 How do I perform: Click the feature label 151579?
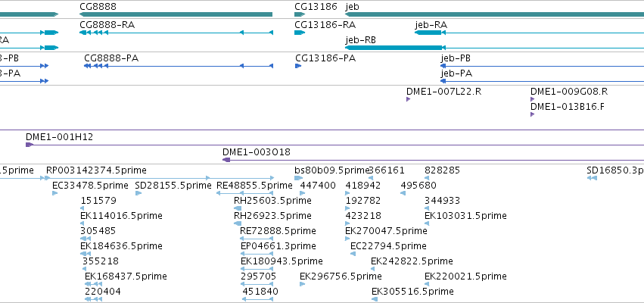(x=98, y=201)
